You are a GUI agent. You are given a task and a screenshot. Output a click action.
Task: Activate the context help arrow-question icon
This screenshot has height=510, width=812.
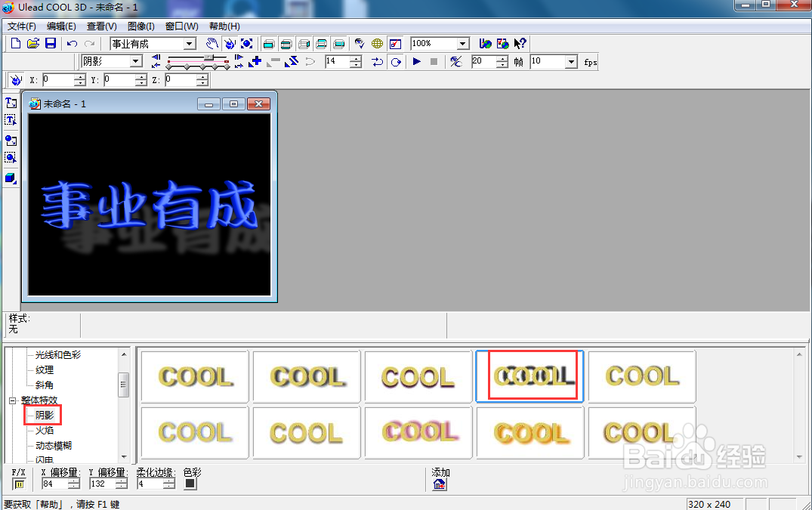pyautogui.click(x=520, y=44)
